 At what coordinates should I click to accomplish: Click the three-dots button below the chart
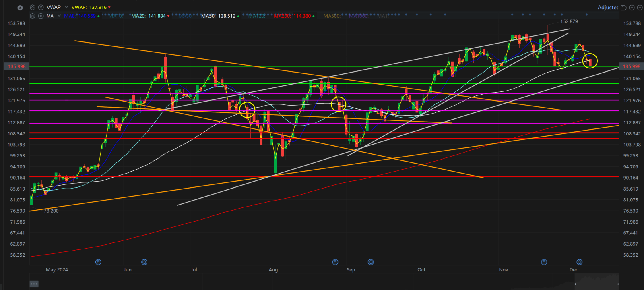click(x=34, y=284)
